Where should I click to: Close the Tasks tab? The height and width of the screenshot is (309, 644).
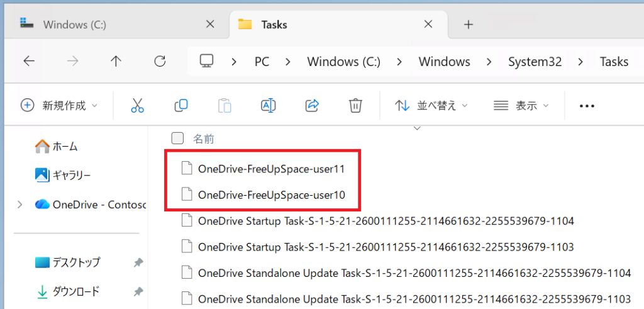429,25
